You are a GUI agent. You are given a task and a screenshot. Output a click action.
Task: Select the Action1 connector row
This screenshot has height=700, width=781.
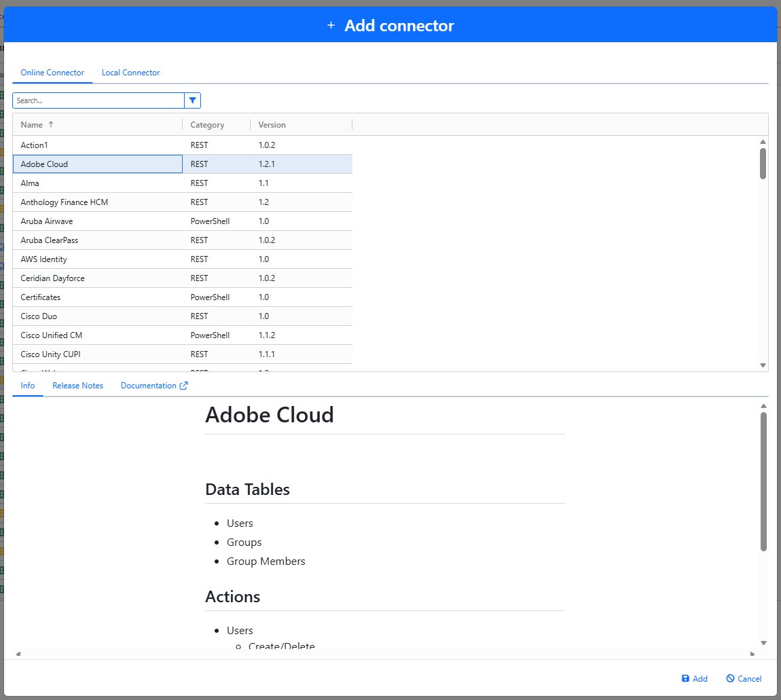(x=182, y=145)
